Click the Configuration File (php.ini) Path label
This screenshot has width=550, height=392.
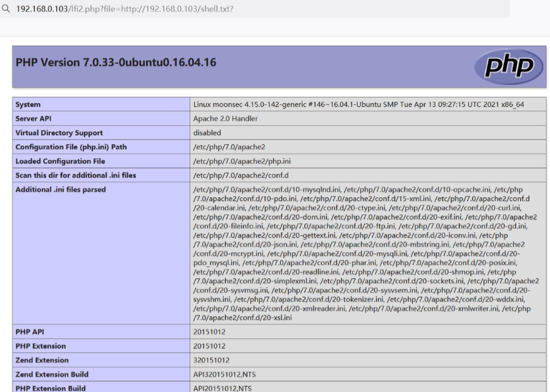tap(71, 147)
